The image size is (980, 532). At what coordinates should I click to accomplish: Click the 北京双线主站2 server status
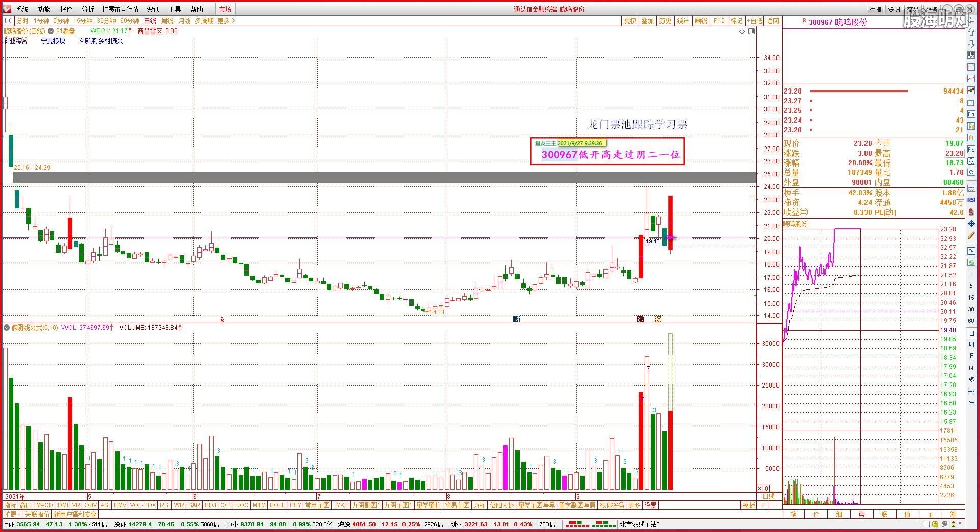640,524
